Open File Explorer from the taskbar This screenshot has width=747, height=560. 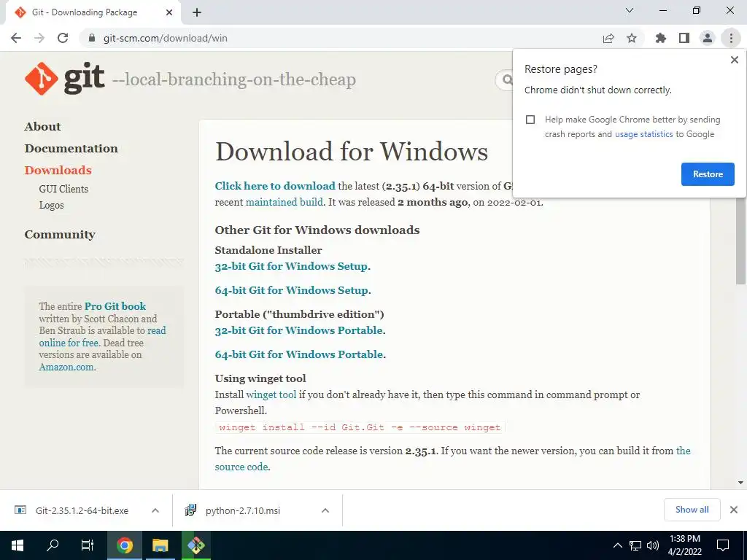[x=160, y=545]
